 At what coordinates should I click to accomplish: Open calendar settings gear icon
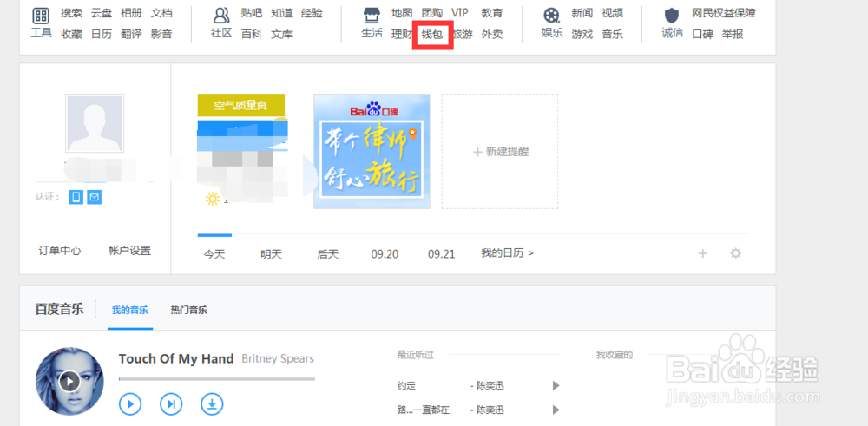pyautogui.click(x=735, y=253)
